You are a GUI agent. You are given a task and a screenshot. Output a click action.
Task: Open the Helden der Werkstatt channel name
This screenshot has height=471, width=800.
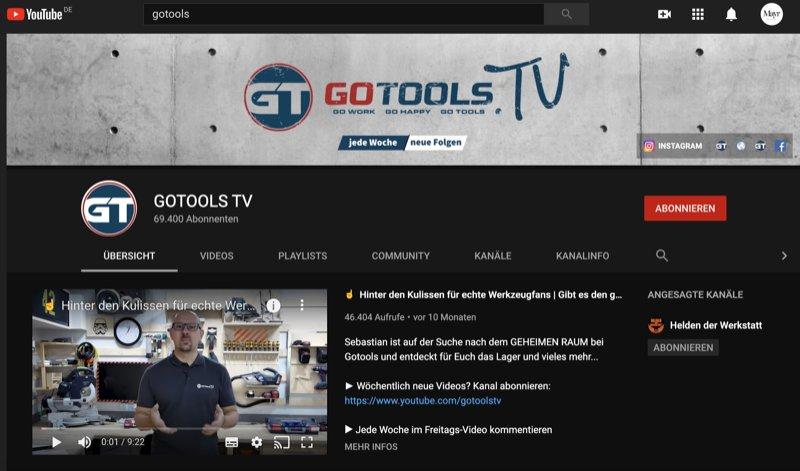(x=716, y=325)
